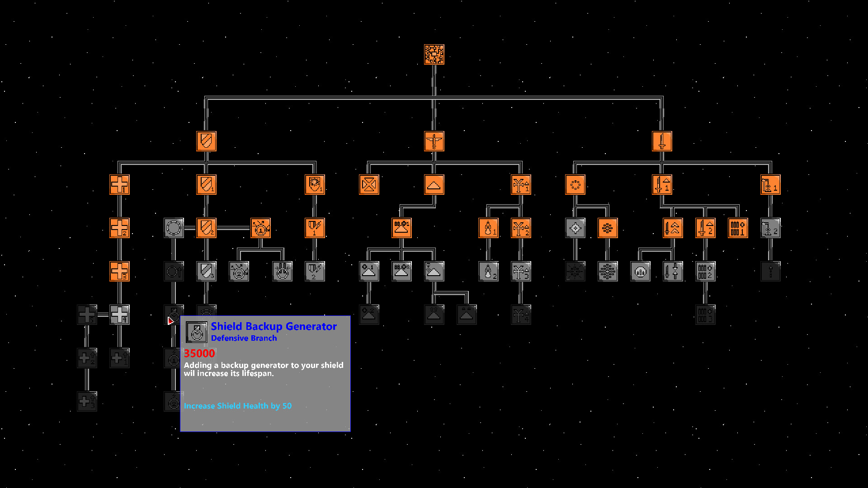Click the Increase Shield Health by 50 link
The width and height of the screenshot is (868, 488).
(237, 406)
